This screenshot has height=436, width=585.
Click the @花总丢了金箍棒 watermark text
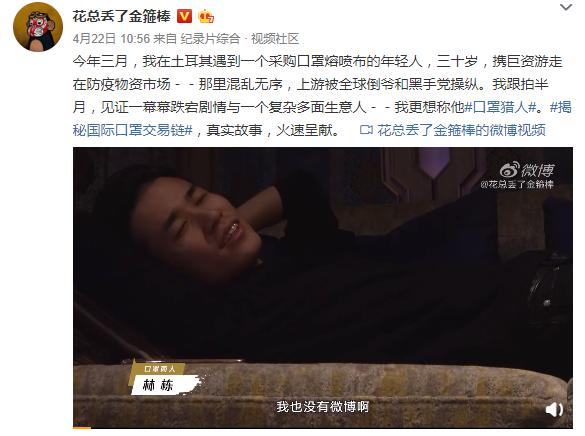(517, 184)
